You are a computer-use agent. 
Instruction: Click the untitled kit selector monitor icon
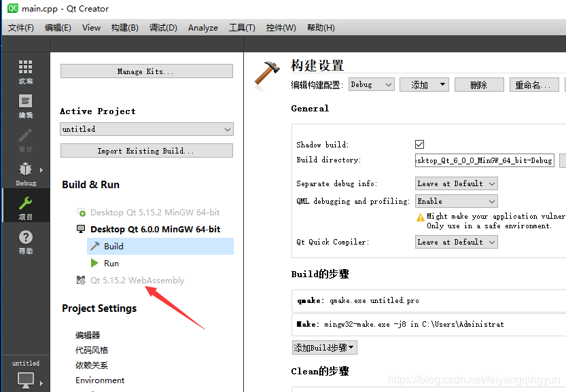pos(25,379)
